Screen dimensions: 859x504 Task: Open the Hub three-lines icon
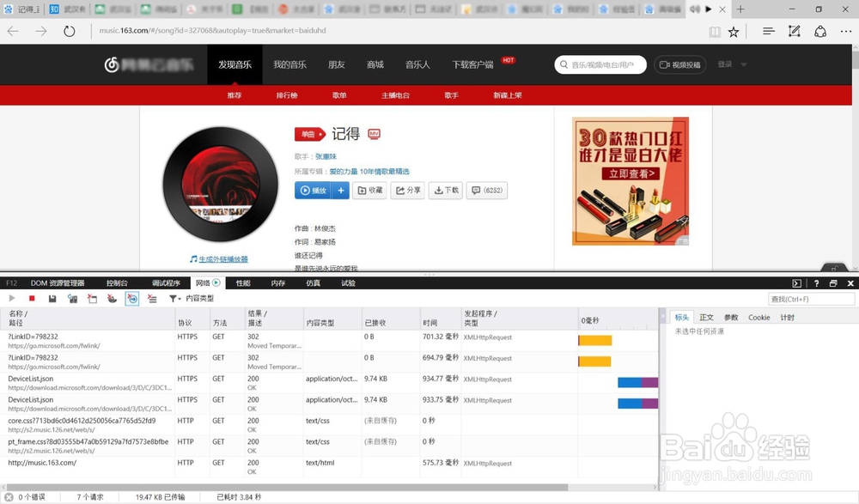[x=769, y=31]
